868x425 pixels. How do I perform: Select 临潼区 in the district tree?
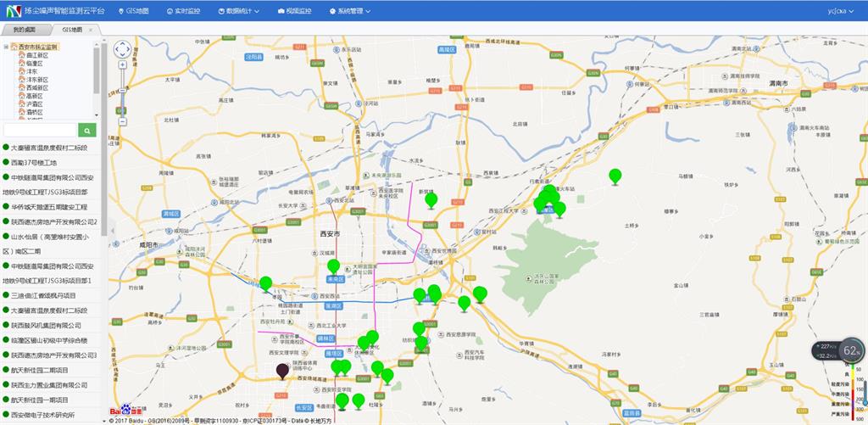point(34,63)
